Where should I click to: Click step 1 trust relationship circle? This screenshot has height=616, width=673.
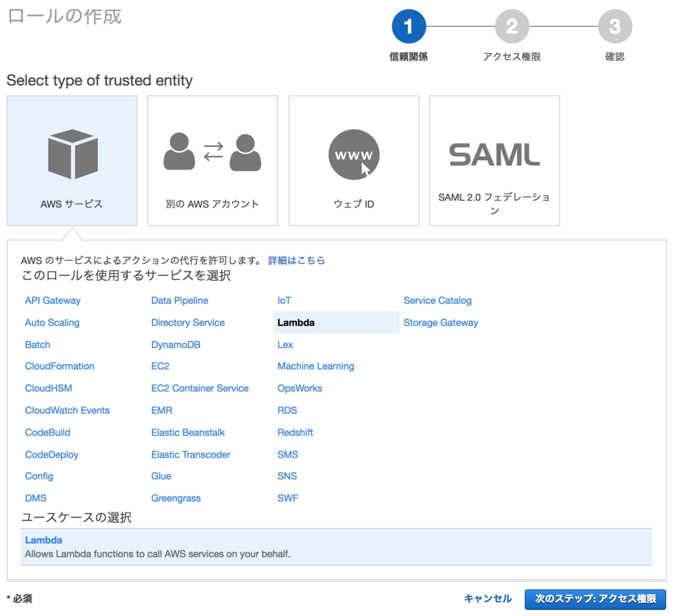point(409,26)
